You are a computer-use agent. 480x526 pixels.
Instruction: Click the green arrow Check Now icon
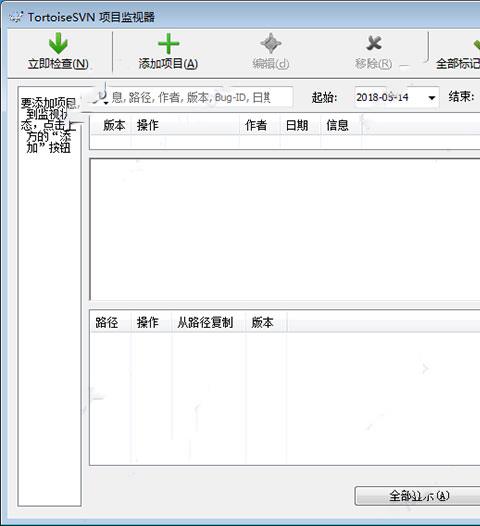58,43
